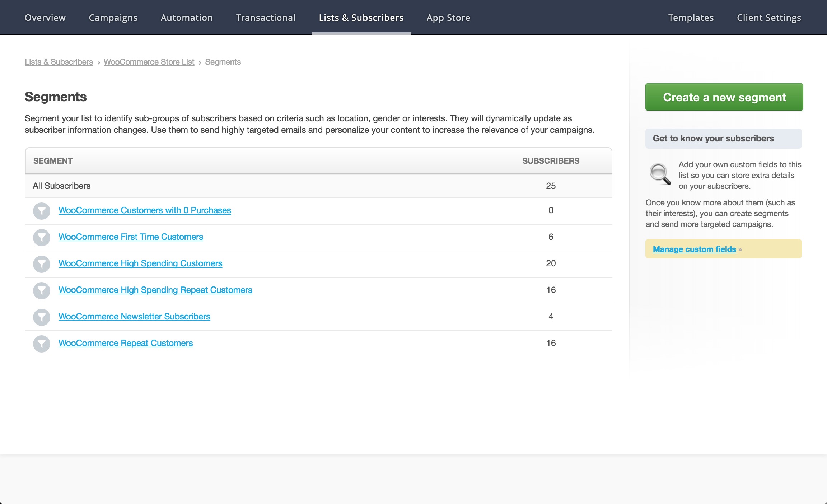Open the App Store tab

(448, 18)
